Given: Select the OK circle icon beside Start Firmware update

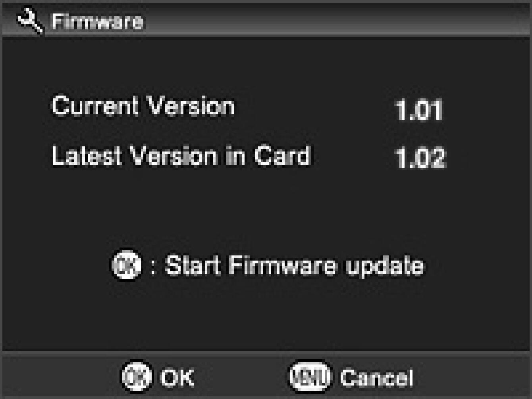Looking at the screenshot, I should coord(125,265).
